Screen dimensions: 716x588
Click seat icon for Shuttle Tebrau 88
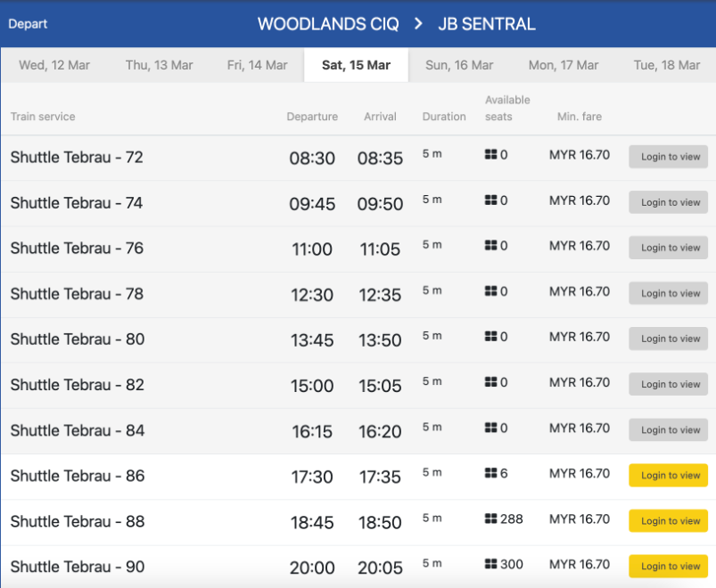point(490,519)
